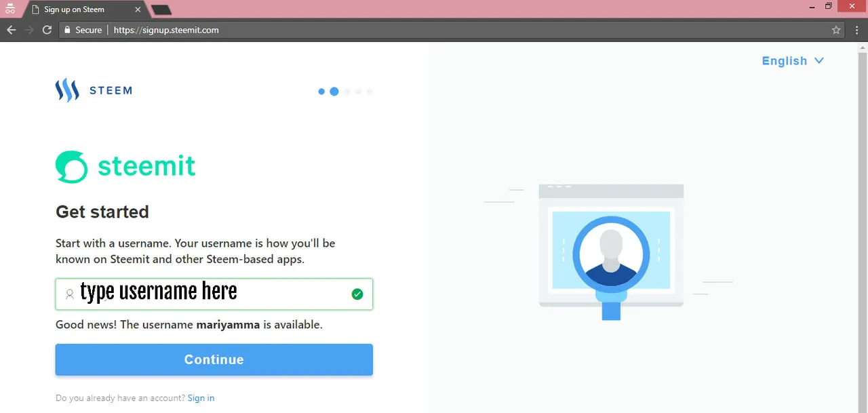Close the browser window
The height and width of the screenshot is (413, 868).
pyautogui.click(x=852, y=6)
